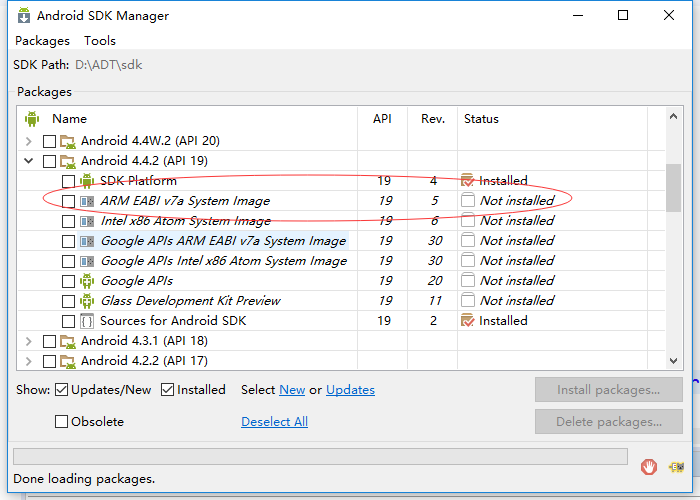Maximize the Android SDK Manager window
Screen dimensions: 700x500
tap(623, 15)
